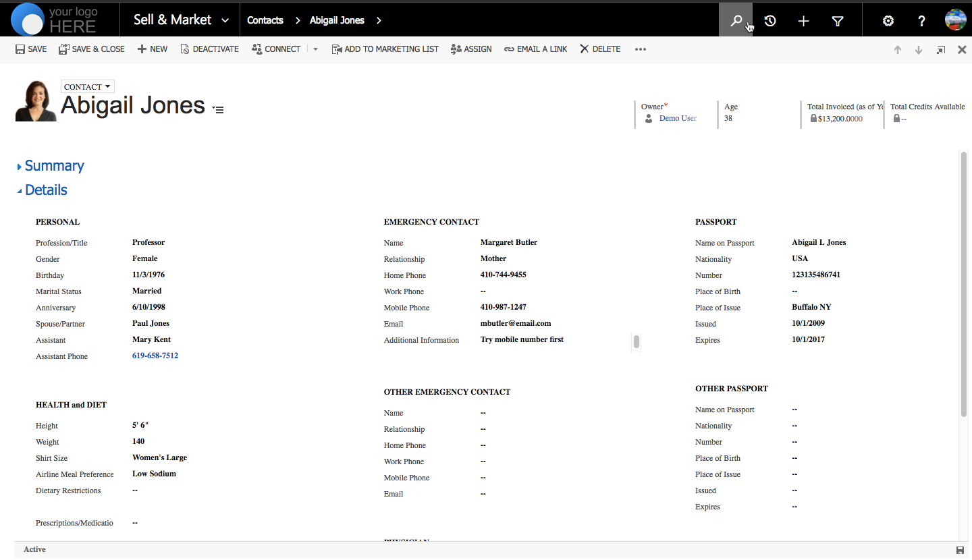Image resolution: width=972 pixels, height=560 pixels.
Task: Open the search magnifier in top bar
Action: [x=736, y=20]
